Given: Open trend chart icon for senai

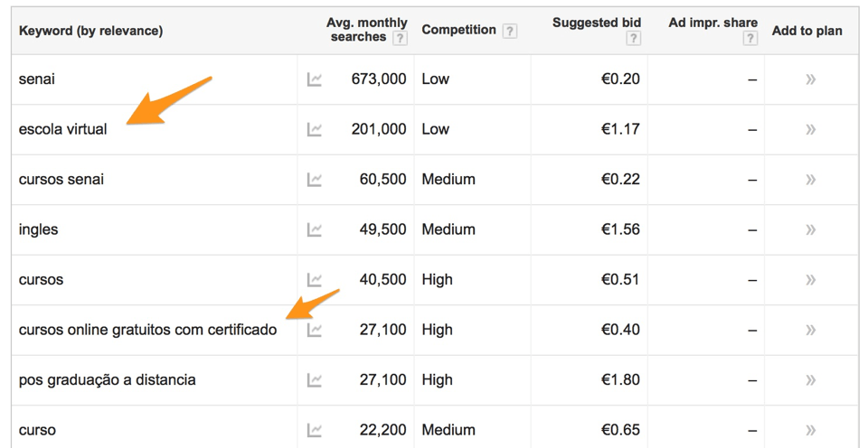Looking at the screenshot, I should click(x=314, y=79).
